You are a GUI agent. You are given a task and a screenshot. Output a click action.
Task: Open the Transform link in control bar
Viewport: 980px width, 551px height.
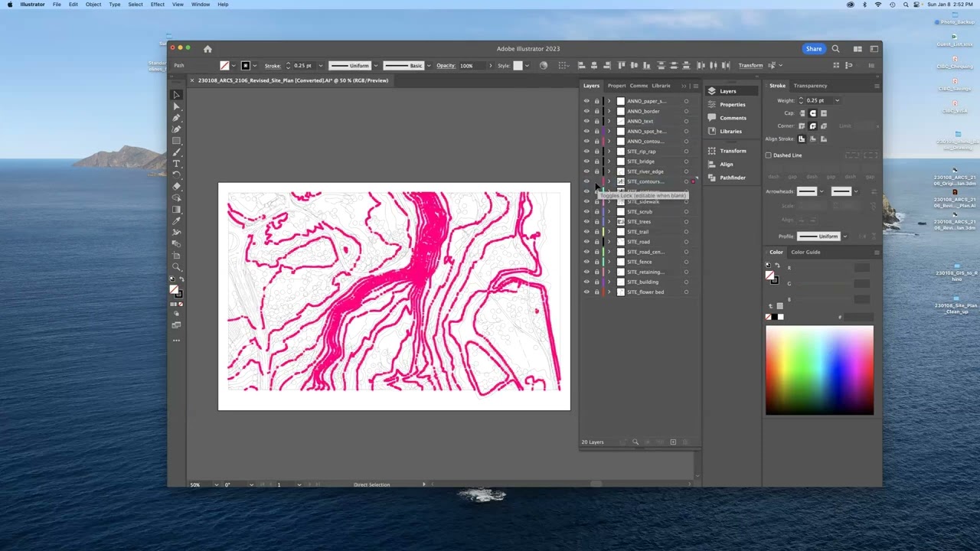click(x=750, y=66)
